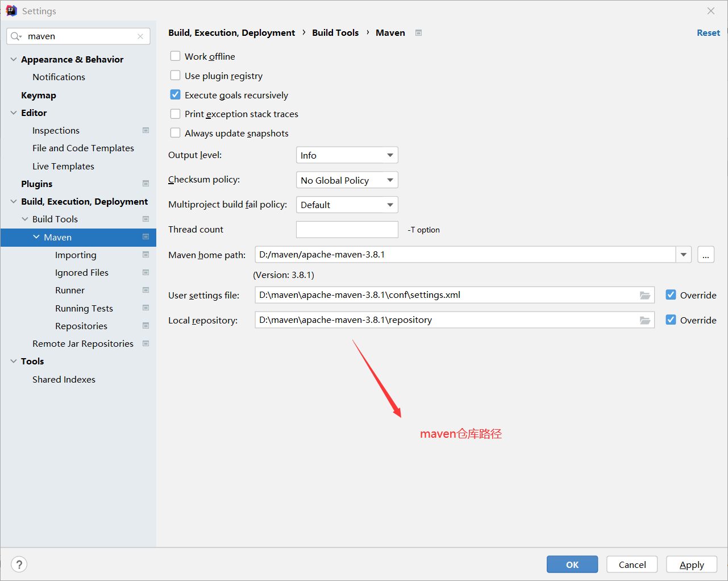Collapse the Build Tools node
The width and height of the screenshot is (728, 581).
[x=25, y=219]
